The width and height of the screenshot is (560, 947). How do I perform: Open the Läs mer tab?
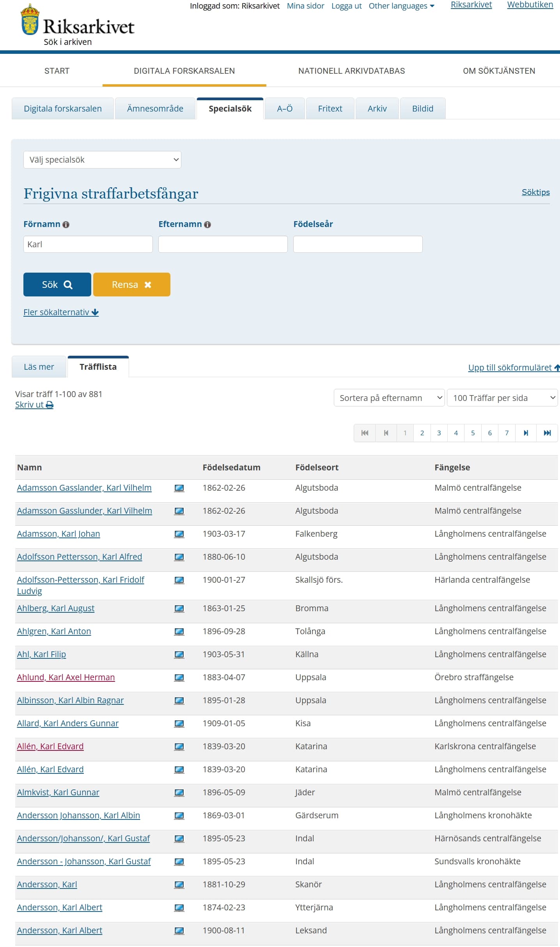point(39,367)
